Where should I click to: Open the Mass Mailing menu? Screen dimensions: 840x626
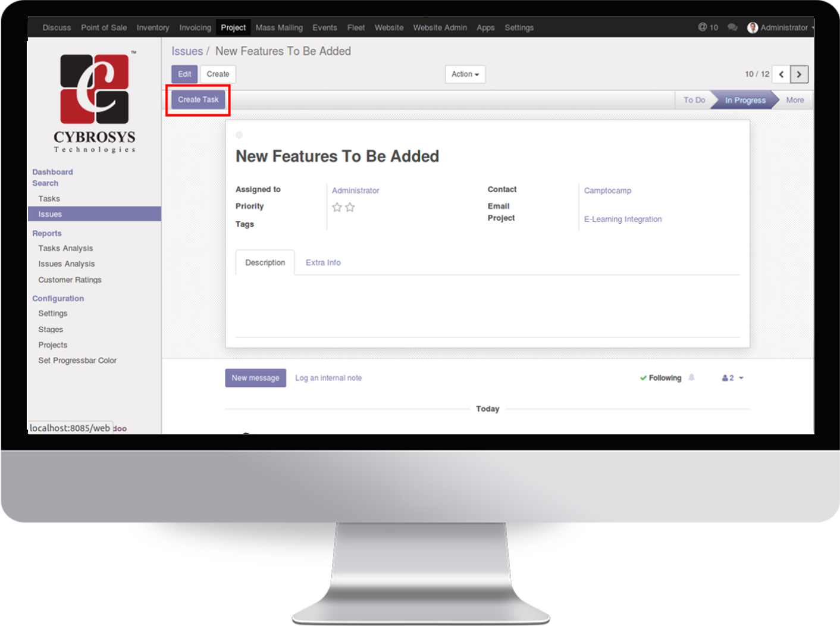coord(279,27)
